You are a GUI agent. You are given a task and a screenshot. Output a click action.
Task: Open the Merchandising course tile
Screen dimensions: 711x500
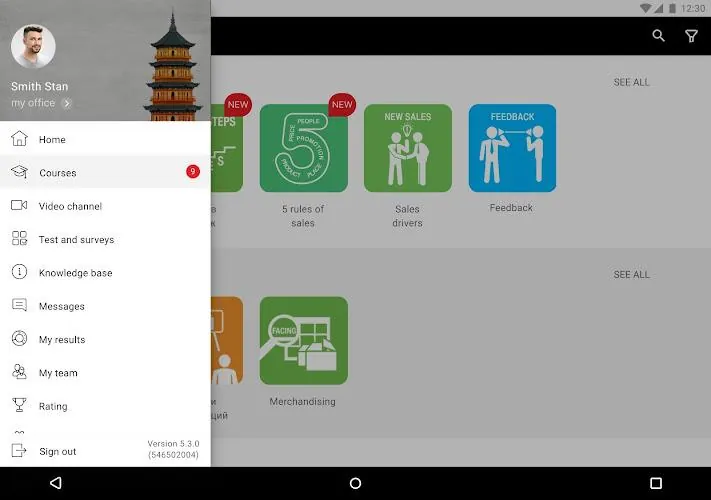coord(303,340)
